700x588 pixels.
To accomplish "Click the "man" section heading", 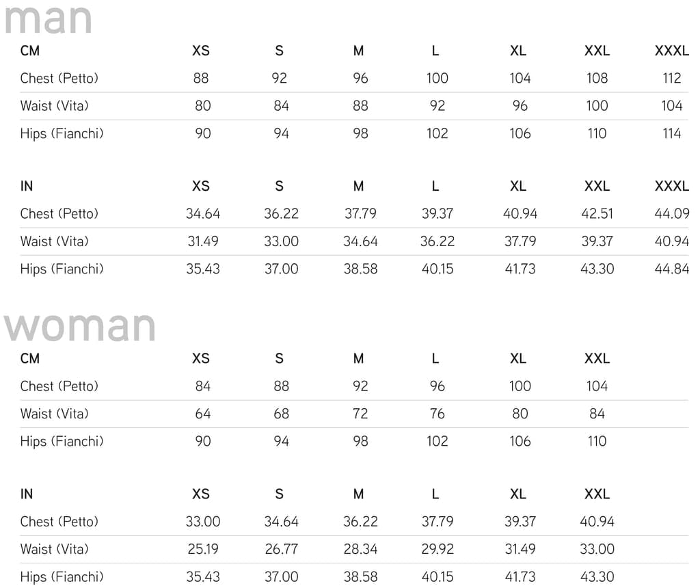I will (x=49, y=18).
